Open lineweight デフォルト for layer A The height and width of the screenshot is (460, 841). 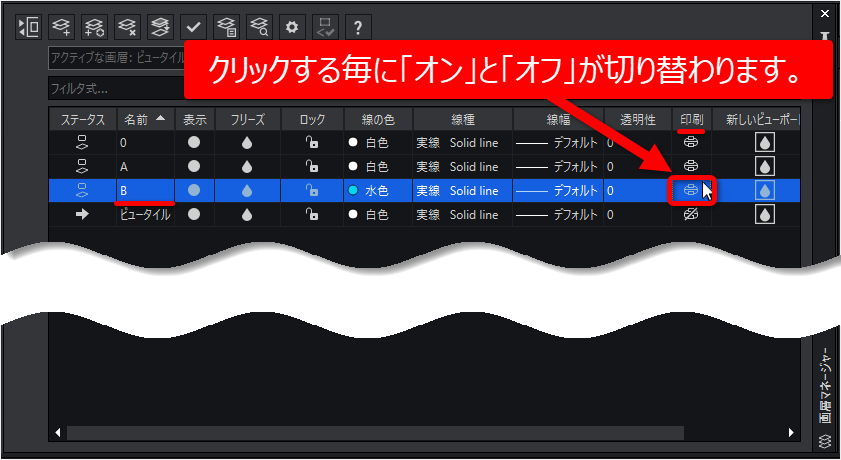point(557,167)
